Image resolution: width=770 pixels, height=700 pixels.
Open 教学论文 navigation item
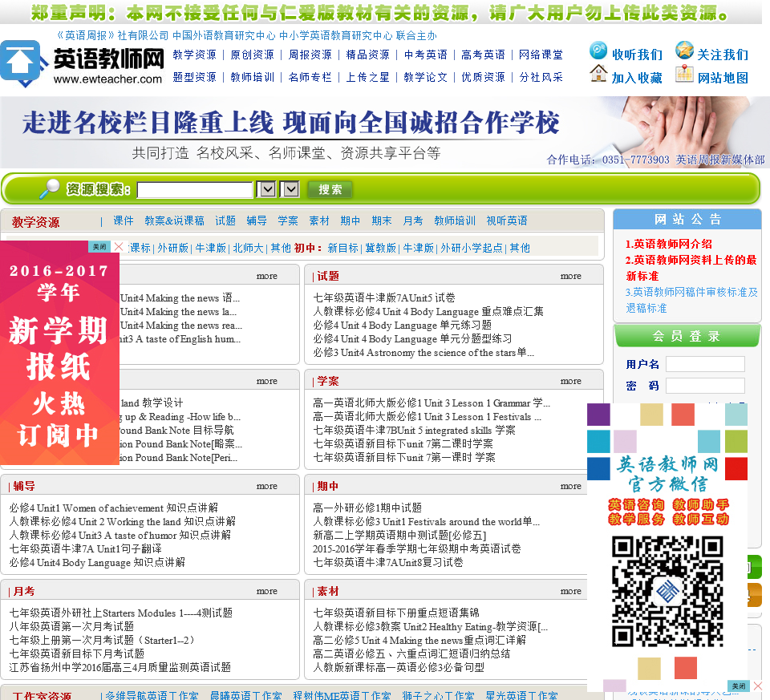pyautogui.click(x=426, y=77)
